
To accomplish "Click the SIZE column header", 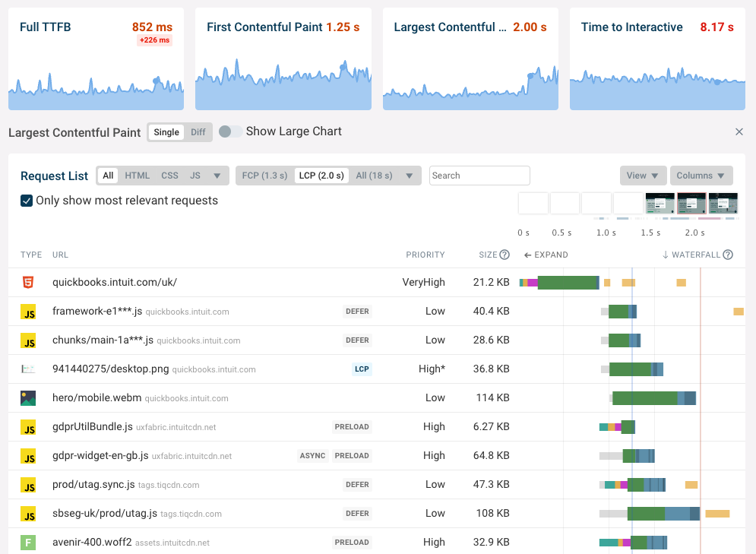I will [x=488, y=255].
